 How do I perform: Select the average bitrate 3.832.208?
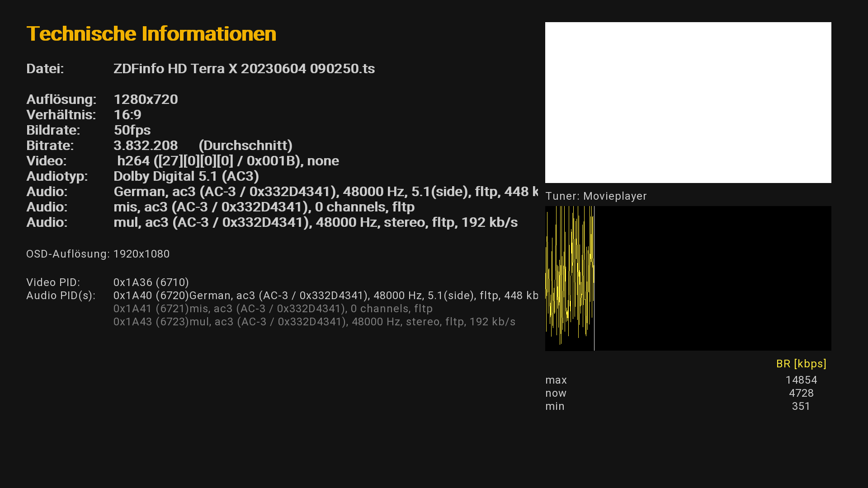pos(146,145)
